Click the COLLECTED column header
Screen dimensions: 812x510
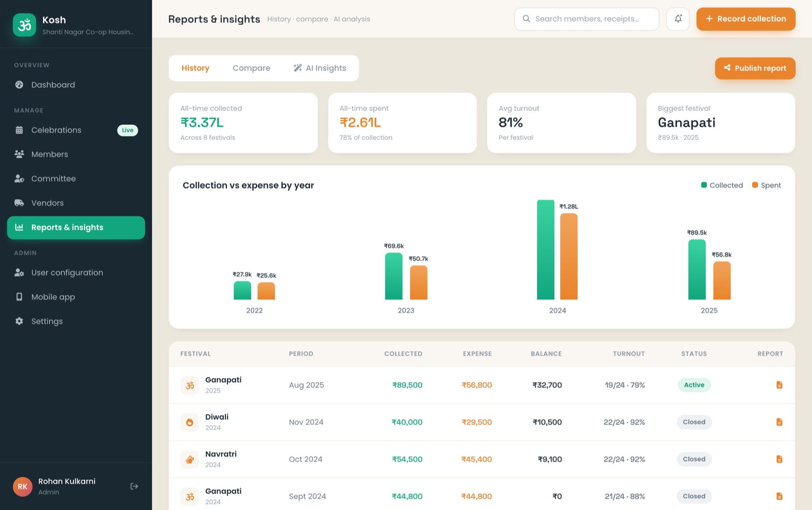point(403,354)
